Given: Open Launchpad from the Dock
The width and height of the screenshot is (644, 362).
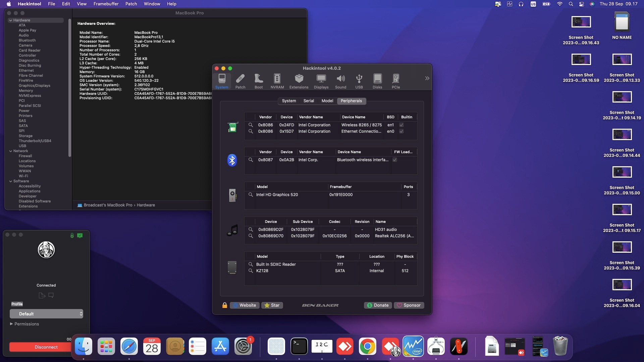Looking at the screenshot, I should pos(106,347).
